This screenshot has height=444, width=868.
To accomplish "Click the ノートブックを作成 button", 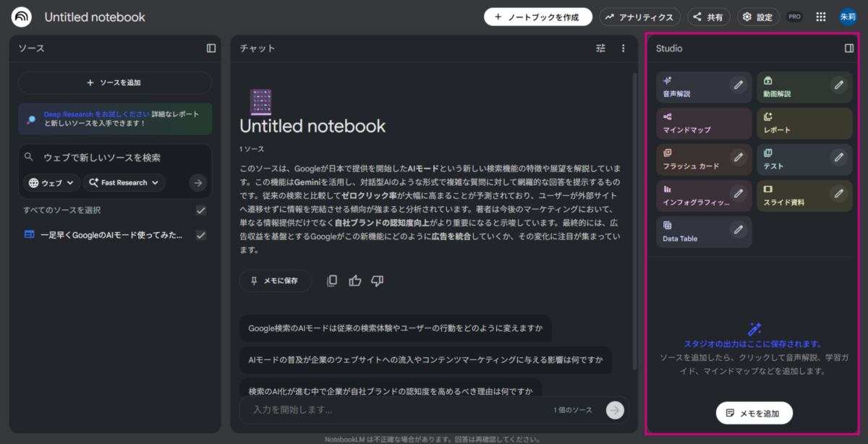I will coord(537,17).
